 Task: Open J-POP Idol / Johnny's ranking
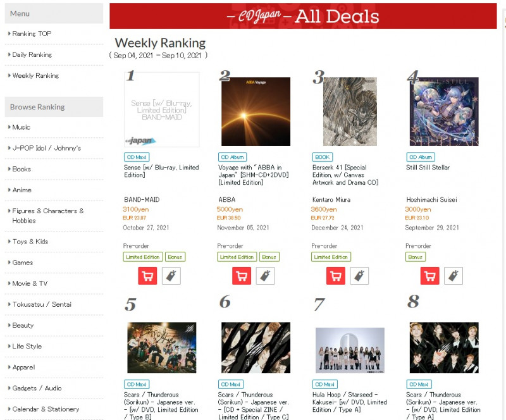46,148
